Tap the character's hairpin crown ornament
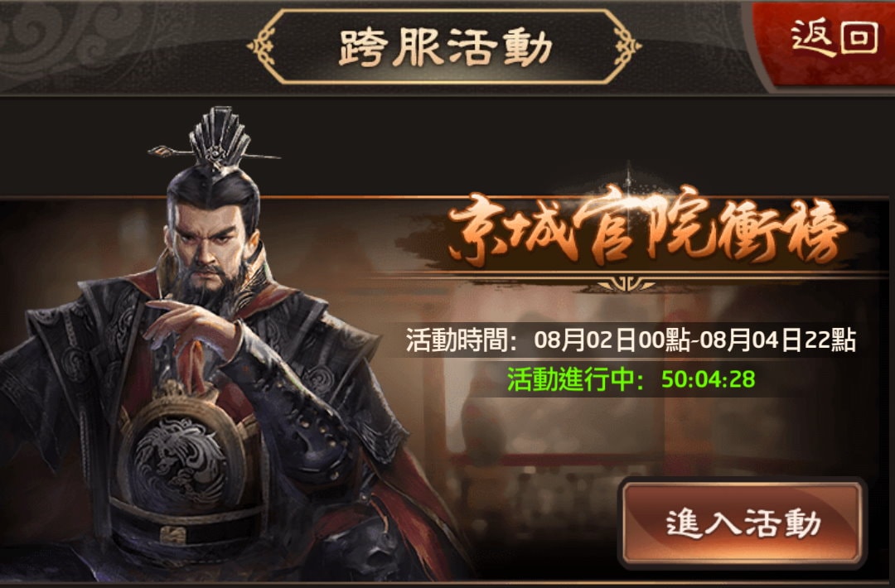895x588 pixels. click(x=217, y=140)
